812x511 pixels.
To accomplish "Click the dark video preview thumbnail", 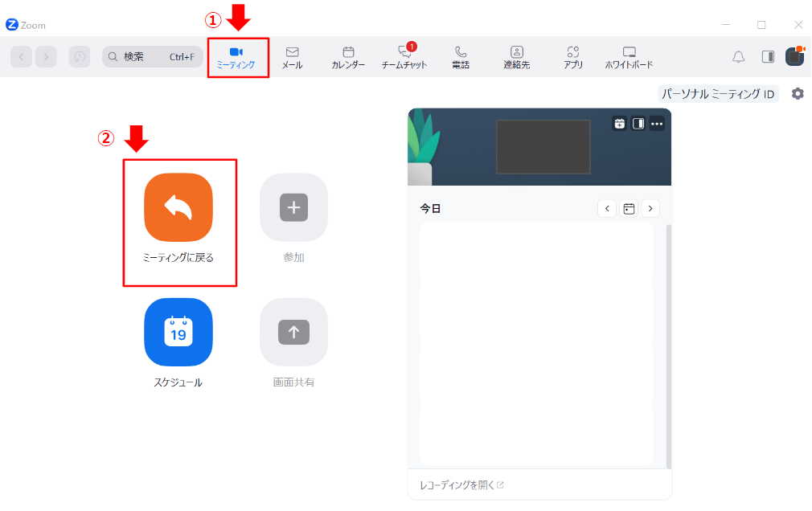I will pos(543,146).
